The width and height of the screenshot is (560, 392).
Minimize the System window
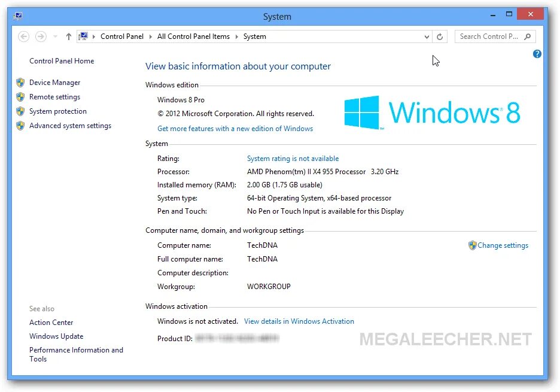click(493, 15)
